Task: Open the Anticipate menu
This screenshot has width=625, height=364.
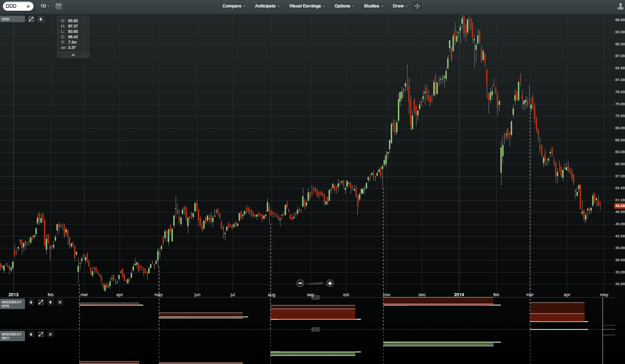Action: coord(267,6)
